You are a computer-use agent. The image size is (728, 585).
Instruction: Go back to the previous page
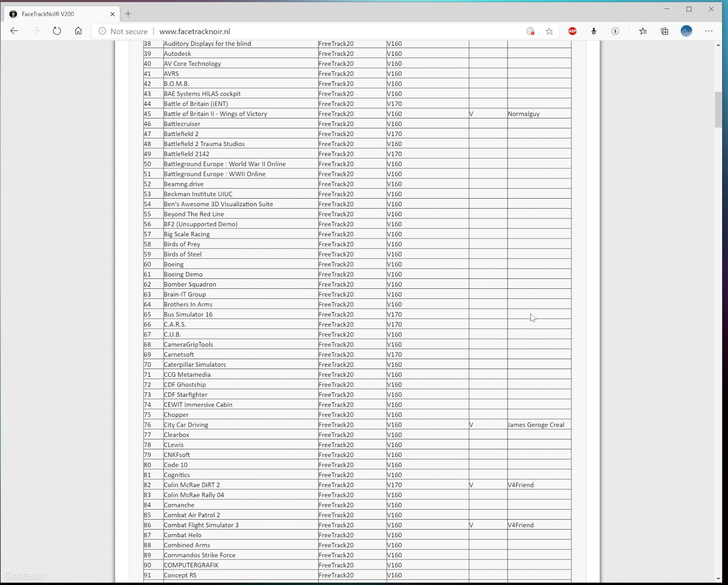click(14, 31)
